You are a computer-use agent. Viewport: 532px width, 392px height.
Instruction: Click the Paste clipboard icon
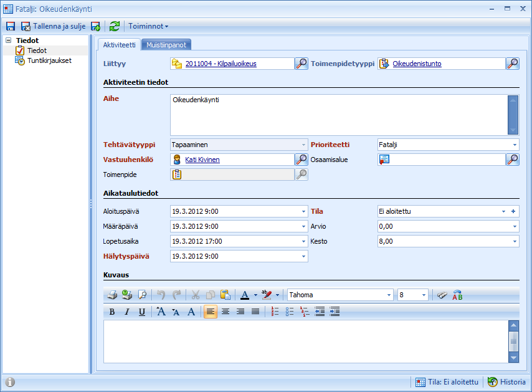click(226, 295)
